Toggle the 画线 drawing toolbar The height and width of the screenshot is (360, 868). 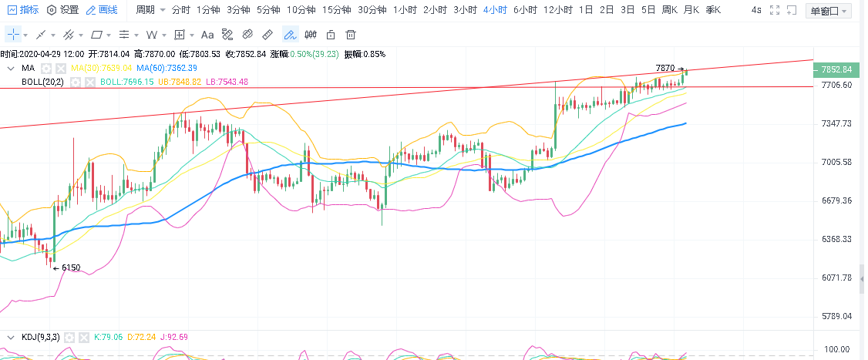(x=103, y=9)
